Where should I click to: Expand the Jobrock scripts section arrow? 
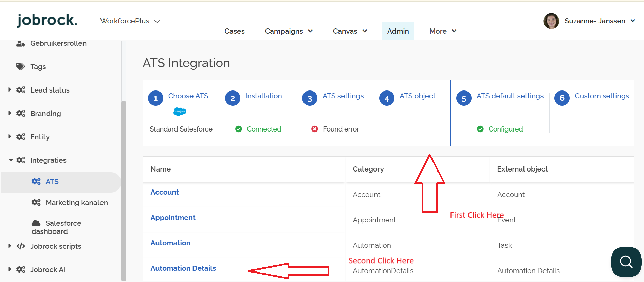click(x=10, y=246)
